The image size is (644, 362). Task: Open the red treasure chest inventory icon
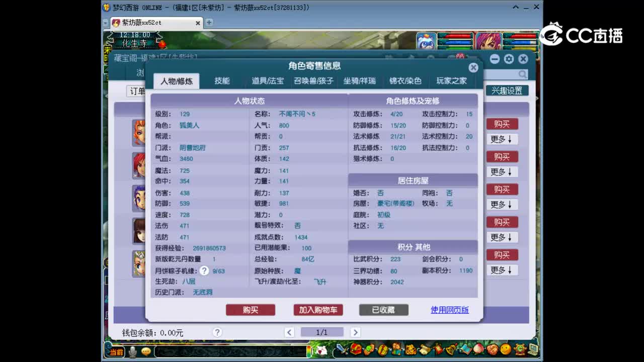click(x=356, y=349)
